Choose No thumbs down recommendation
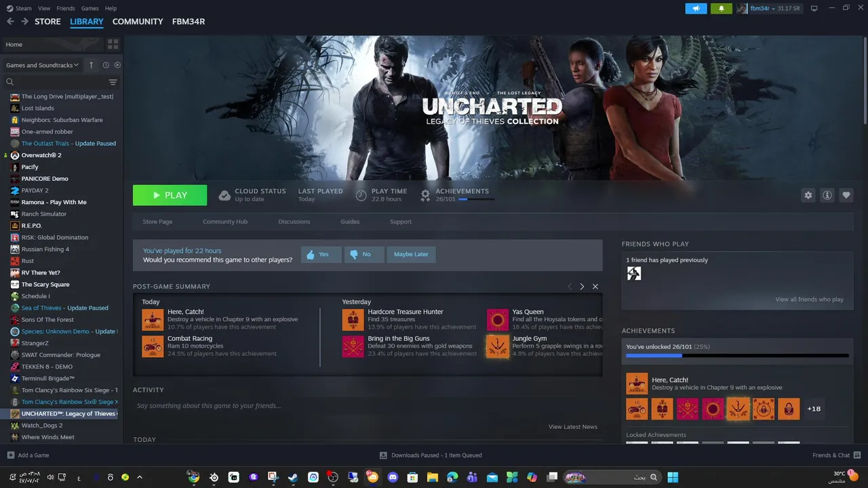The height and width of the screenshot is (488, 868). point(363,254)
